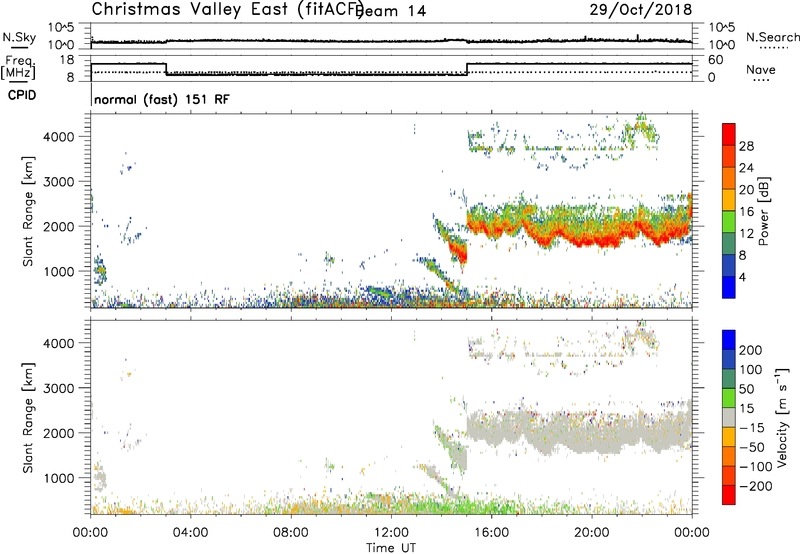
Task: Click the '100' value on Velocity colorbar
Action: 751,369
